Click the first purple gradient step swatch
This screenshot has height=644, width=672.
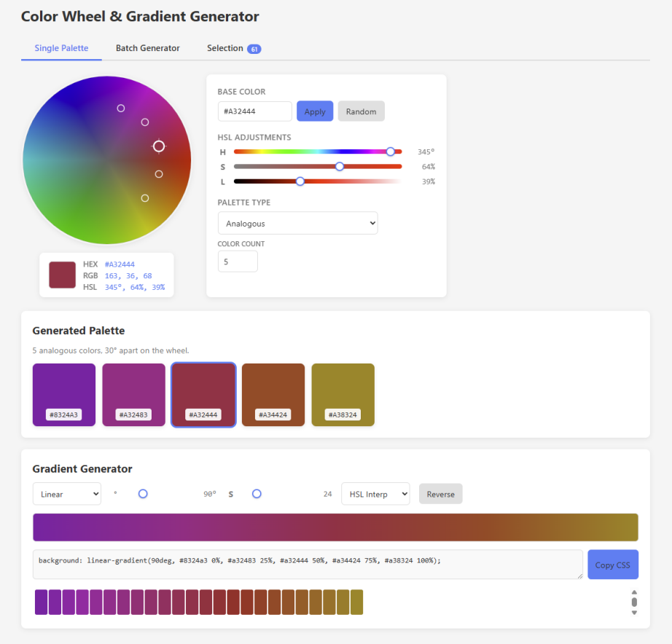click(x=41, y=602)
